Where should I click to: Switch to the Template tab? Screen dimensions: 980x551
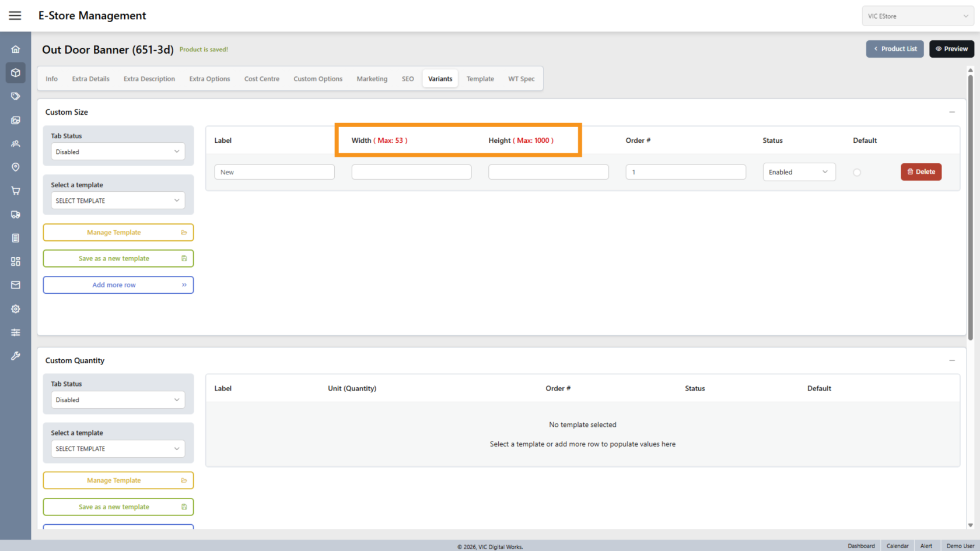pos(480,79)
